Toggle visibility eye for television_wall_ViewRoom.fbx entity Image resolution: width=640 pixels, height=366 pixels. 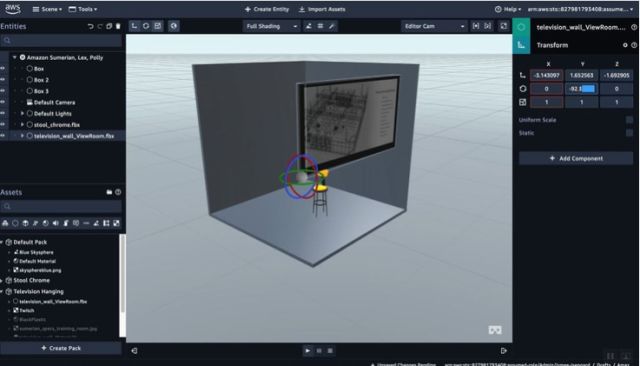tap(3, 135)
